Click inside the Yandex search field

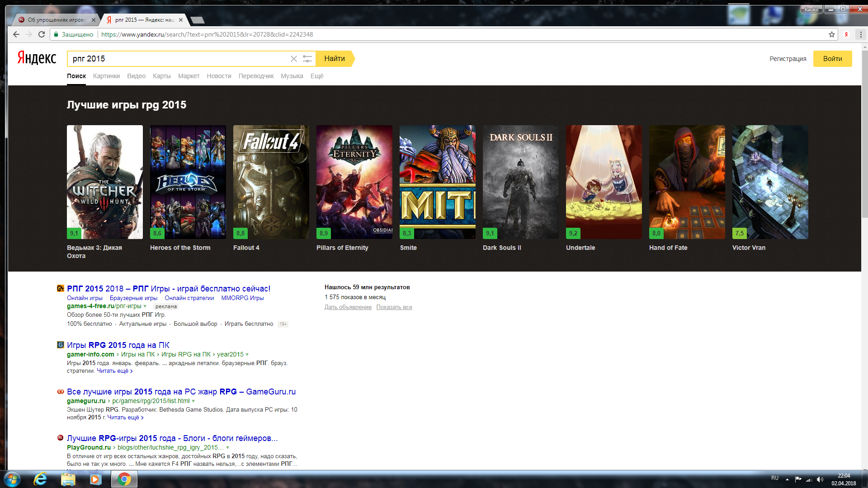coord(176,59)
